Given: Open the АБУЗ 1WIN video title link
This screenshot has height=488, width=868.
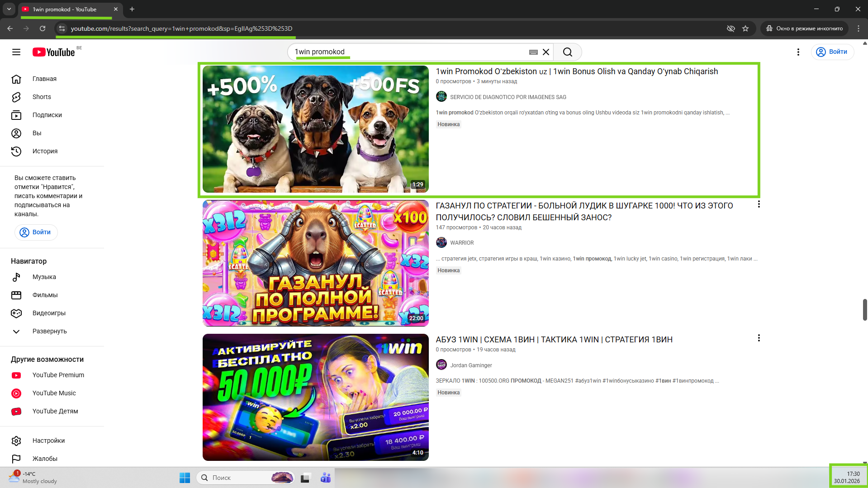Looking at the screenshot, I should click(x=554, y=340).
